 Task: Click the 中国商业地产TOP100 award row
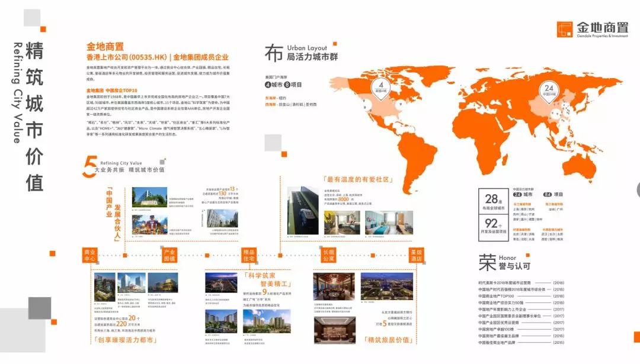[521, 297]
